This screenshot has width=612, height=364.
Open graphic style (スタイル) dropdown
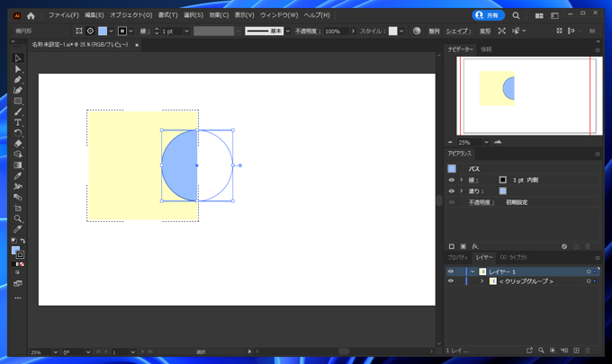(401, 31)
